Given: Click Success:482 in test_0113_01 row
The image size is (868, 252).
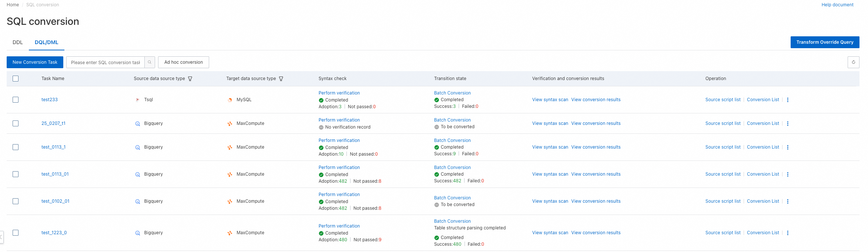Looking at the screenshot, I should [x=448, y=181].
